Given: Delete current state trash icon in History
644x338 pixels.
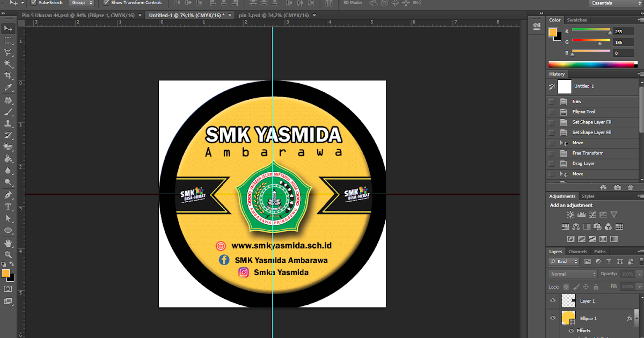Looking at the screenshot, I should 630,187.
